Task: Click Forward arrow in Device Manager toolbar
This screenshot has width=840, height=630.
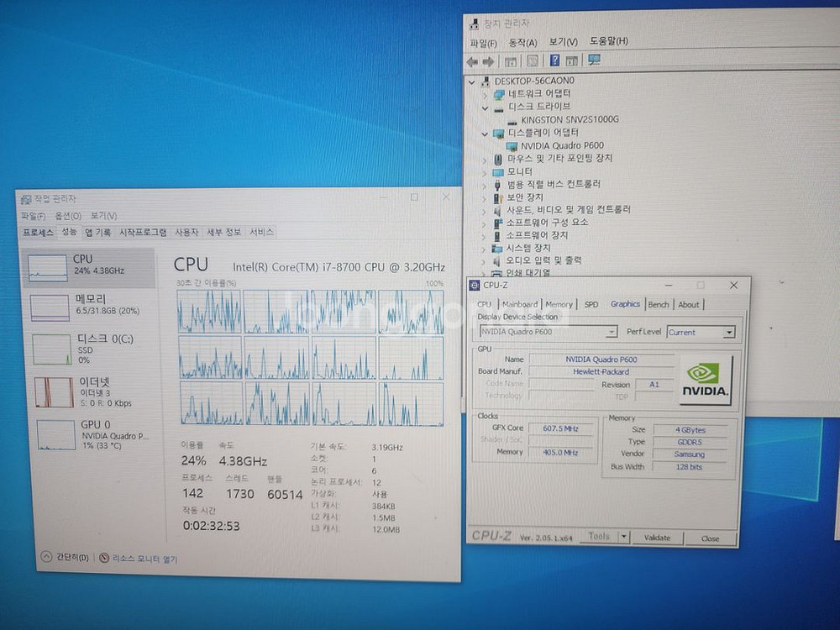Action: (x=488, y=61)
